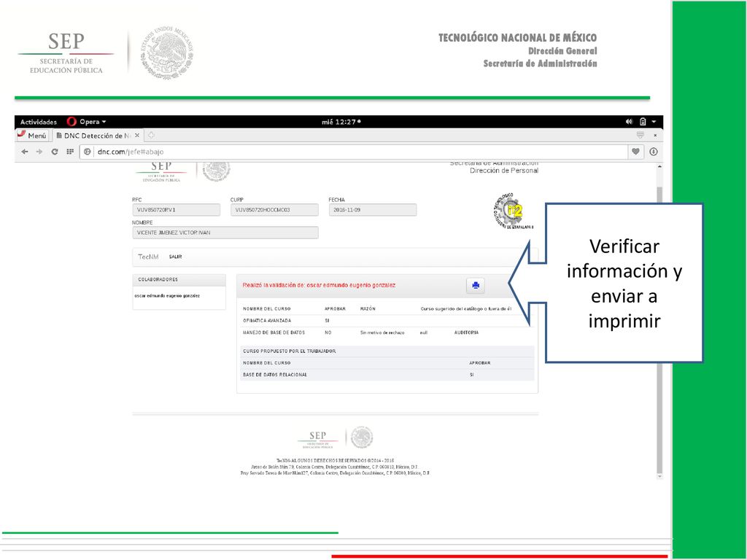This screenshot has height=560, width=747.
Task: Click the BASE DE DATOS RELACIONAL row
Action: (x=387, y=375)
